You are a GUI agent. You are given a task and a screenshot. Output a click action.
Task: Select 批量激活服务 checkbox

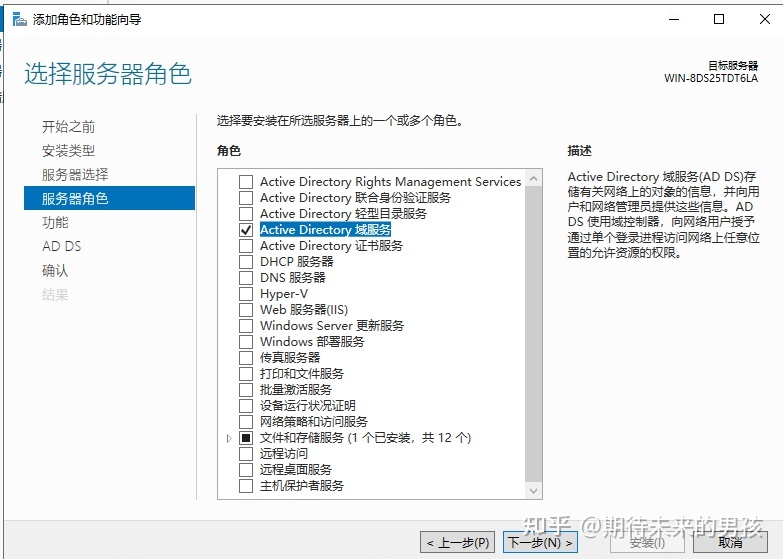coord(246,390)
